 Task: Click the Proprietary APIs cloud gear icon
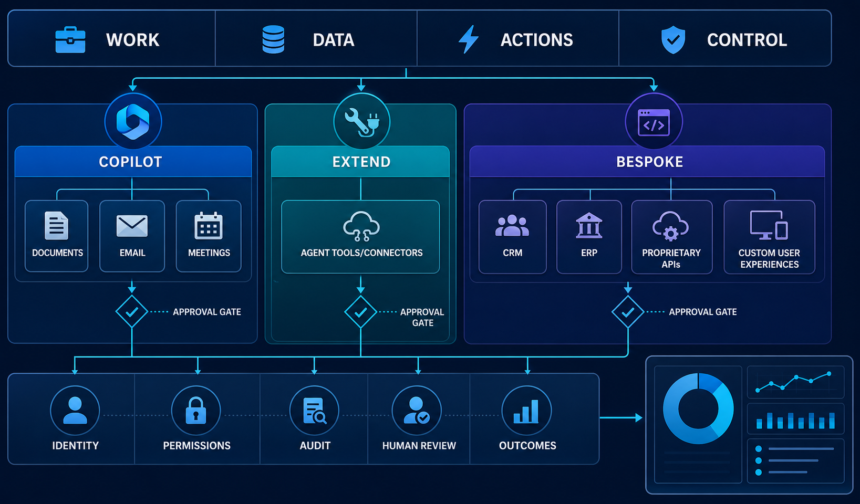[x=670, y=226]
